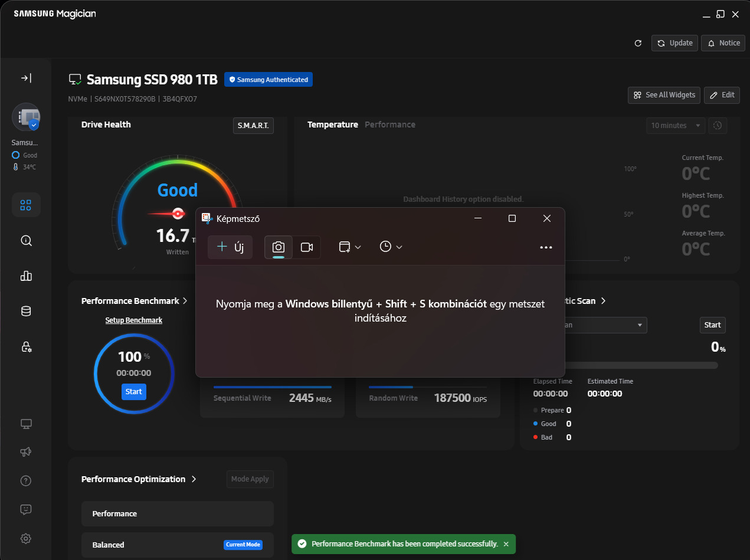Open the 10 minutes interval dropdown
The height and width of the screenshot is (560, 750).
676,126
